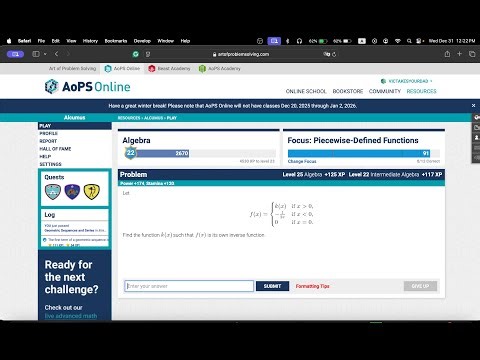Click the SUBMIT button
This screenshot has width=480, height=360.
272,286
